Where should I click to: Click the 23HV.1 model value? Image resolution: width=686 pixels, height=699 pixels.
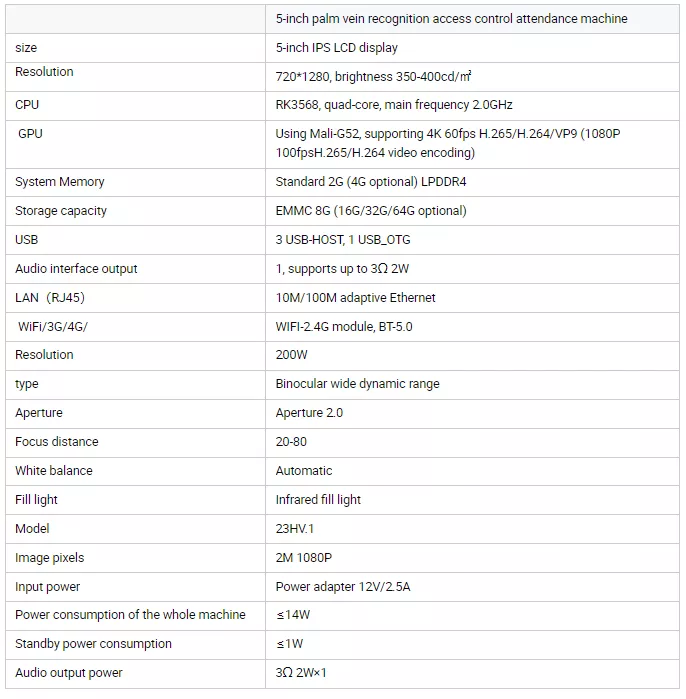coord(295,529)
